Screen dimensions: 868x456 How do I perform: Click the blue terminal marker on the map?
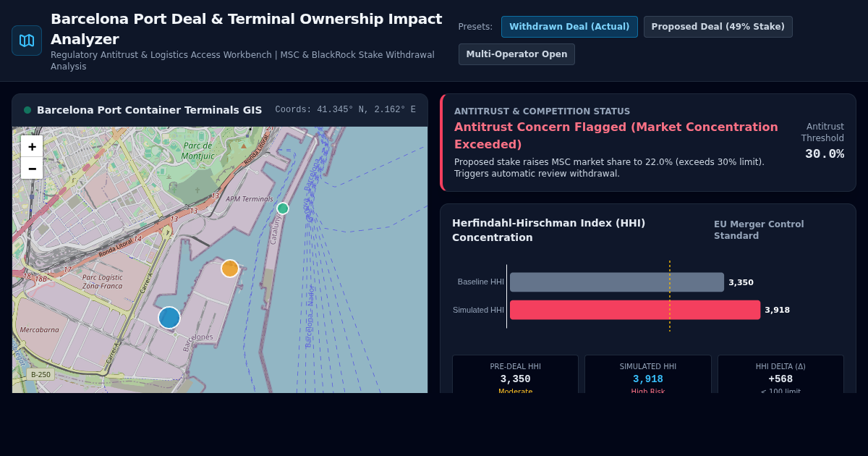point(169,318)
